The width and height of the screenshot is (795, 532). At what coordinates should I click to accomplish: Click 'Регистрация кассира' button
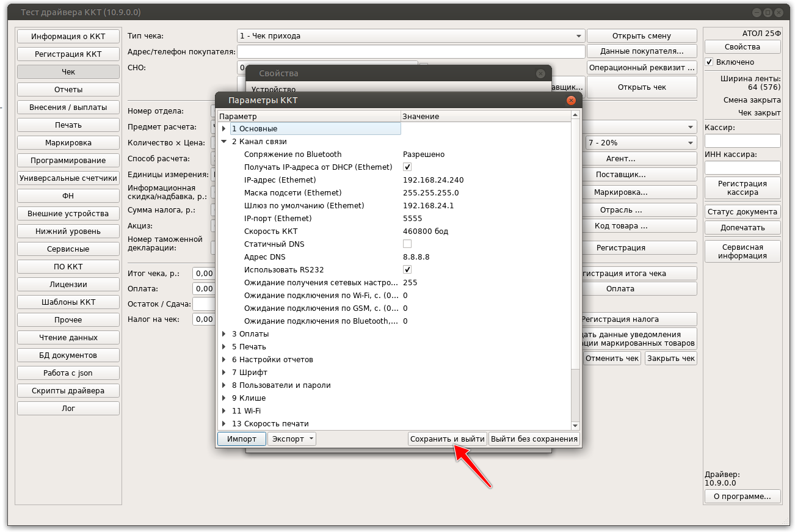pos(742,188)
